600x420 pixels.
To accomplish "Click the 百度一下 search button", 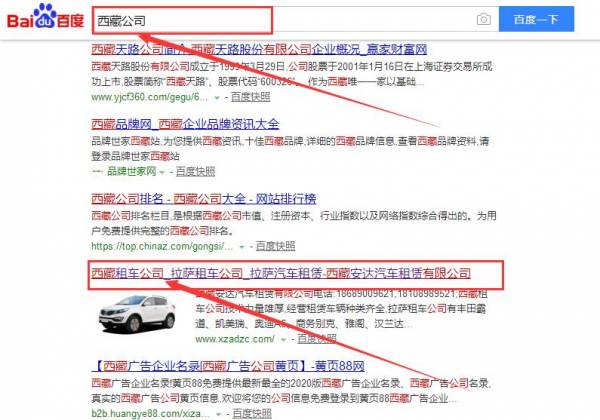I will coord(544,19).
